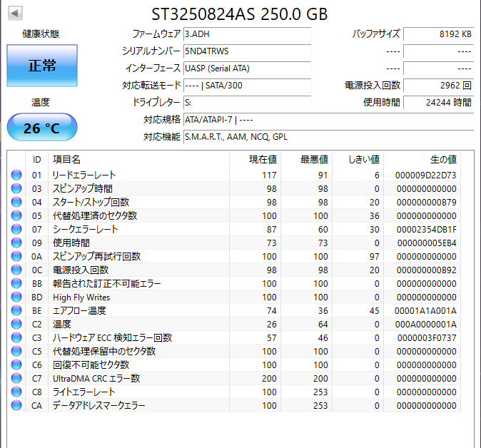Click interface field UASP (Serial ATA)

tap(247, 68)
